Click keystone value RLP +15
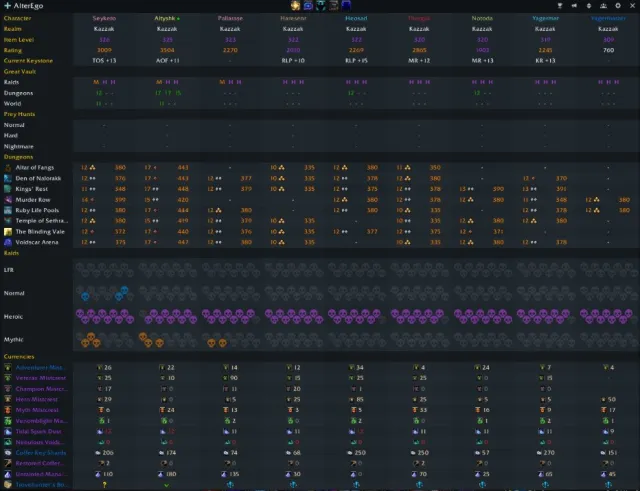 356,61
